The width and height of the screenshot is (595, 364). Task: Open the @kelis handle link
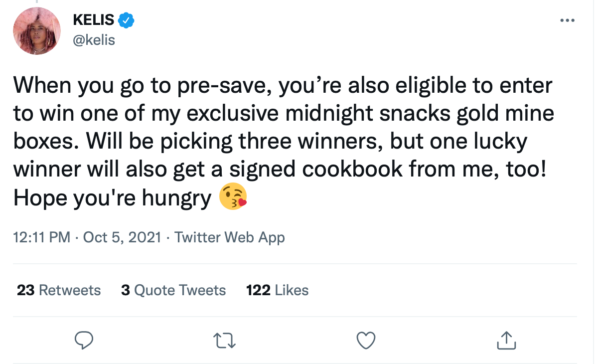point(94,40)
